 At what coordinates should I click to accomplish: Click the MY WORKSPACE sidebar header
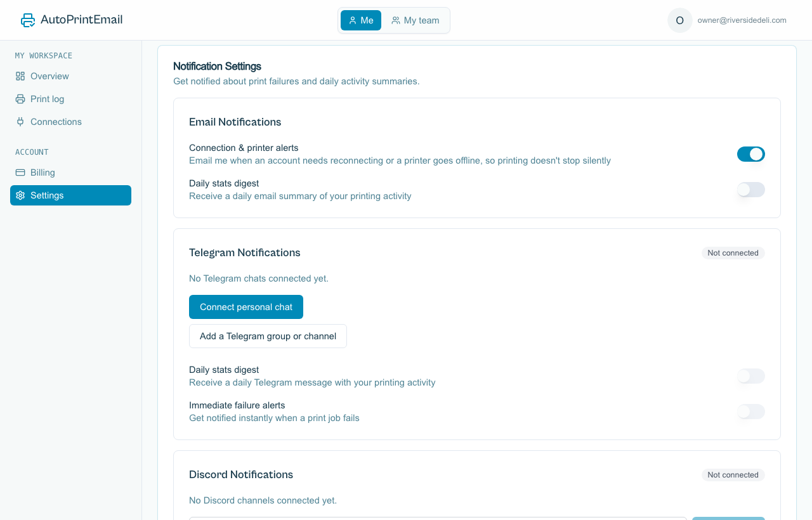pyautogui.click(x=44, y=56)
